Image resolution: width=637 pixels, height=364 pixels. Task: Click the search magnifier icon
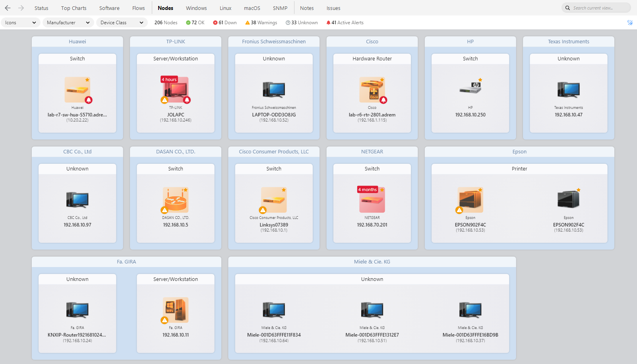tap(567, 8)
